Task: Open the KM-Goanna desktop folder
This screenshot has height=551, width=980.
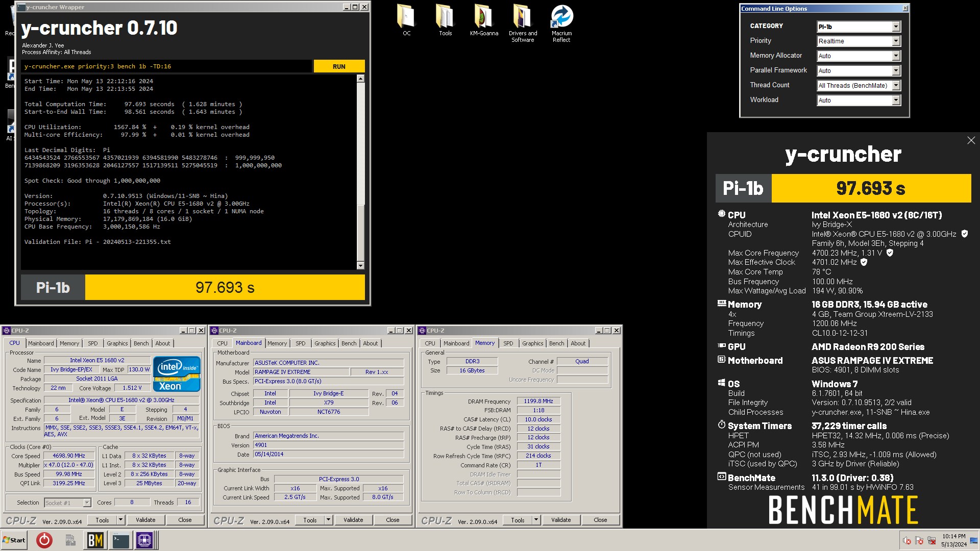Action: click(484, 20)
